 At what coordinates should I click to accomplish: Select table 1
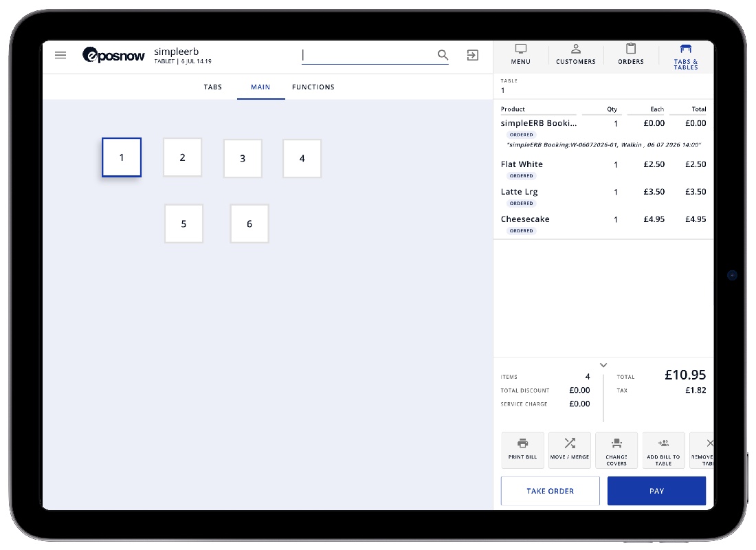click(x=122, y=157)
